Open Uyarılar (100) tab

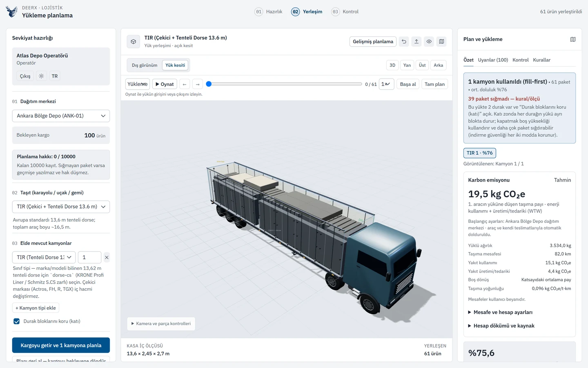coord(493,60)
